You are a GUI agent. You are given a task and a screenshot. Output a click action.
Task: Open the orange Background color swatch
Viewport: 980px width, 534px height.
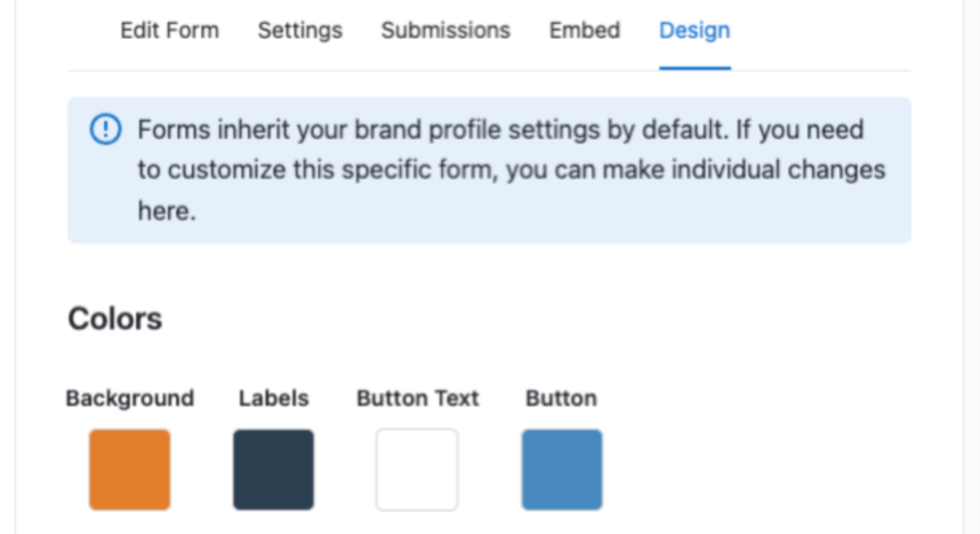pos(129,469)
